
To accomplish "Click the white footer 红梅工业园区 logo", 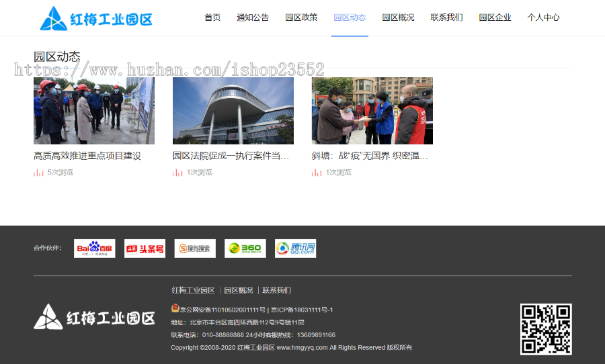I will coord(95,317).
